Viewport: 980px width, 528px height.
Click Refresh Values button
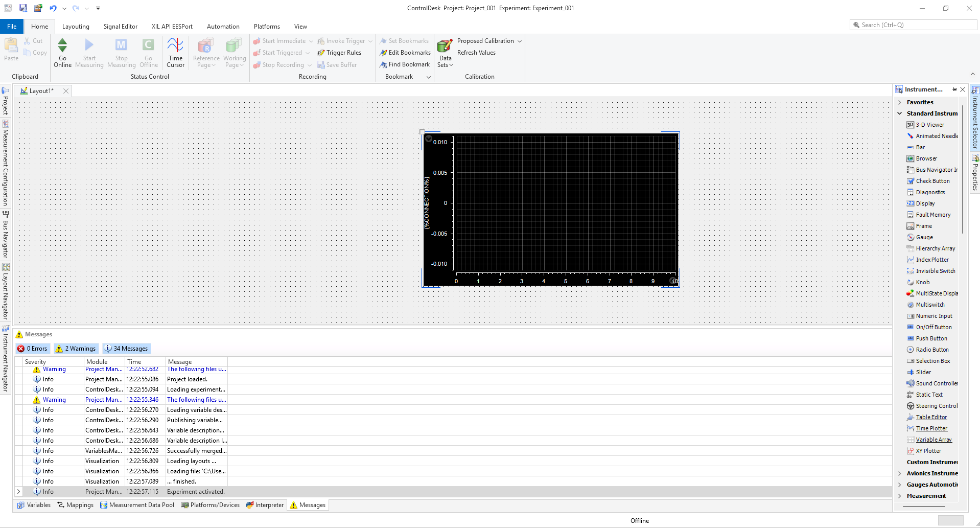pyautogui.click(x=476, y=53)
